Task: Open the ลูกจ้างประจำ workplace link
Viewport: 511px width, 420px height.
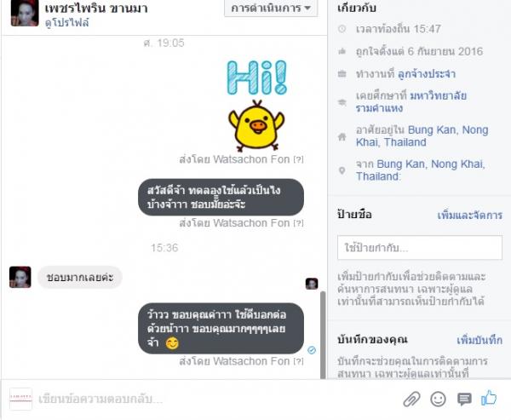Action: (427, 74)
